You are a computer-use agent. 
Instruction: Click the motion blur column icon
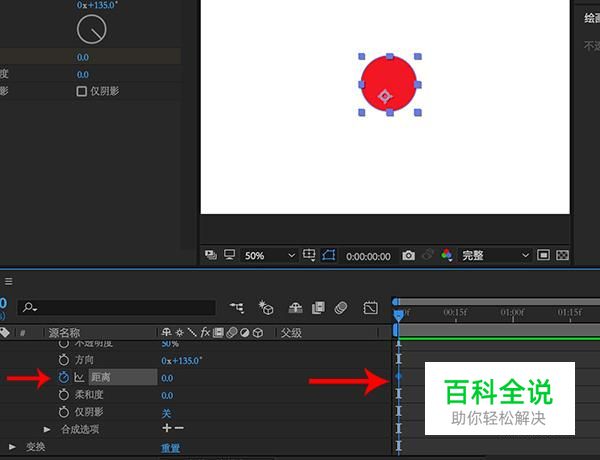tap(232, 333)
